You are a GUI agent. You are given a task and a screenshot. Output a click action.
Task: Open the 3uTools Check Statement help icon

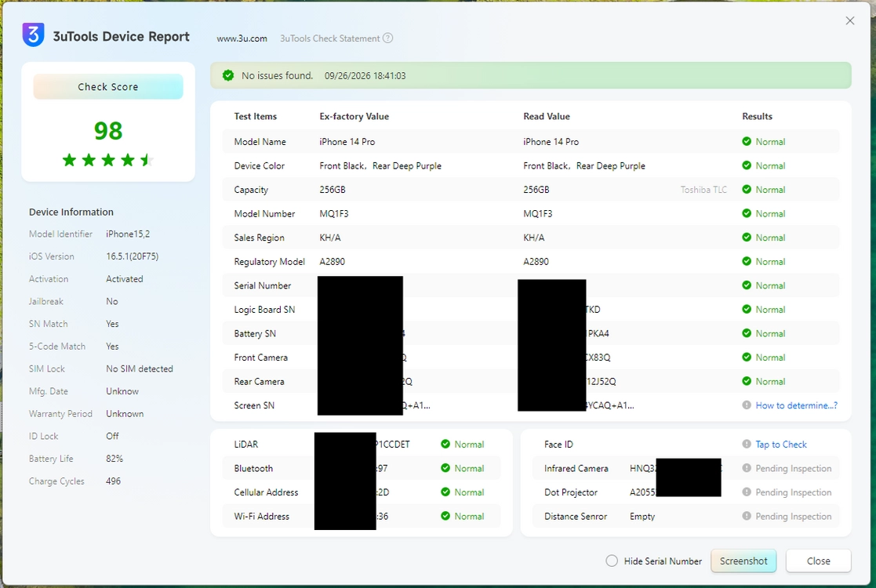coord(387,38)
